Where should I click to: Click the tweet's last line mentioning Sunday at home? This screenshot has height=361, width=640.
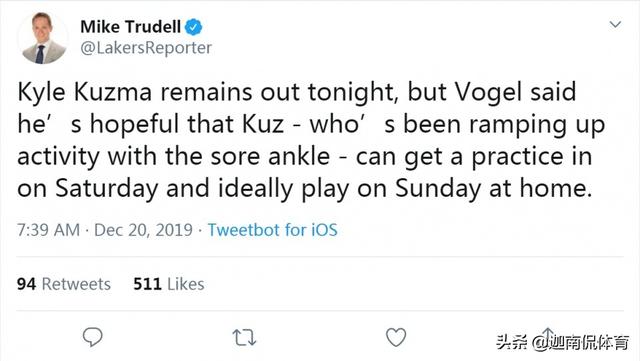click(x=304, y=189)
